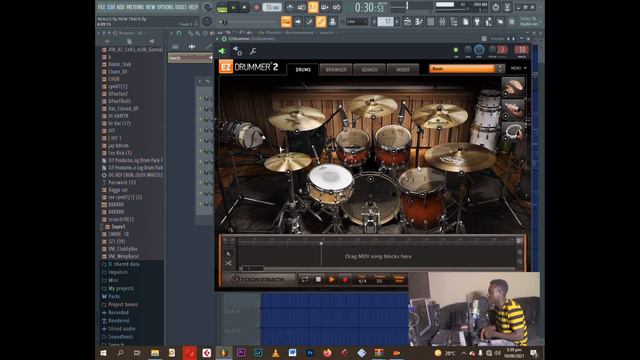This screenshot has height=360, width=640.
Task: Click the EZdrummer plugin options gear icon
Action: click(x=237, y=51)
